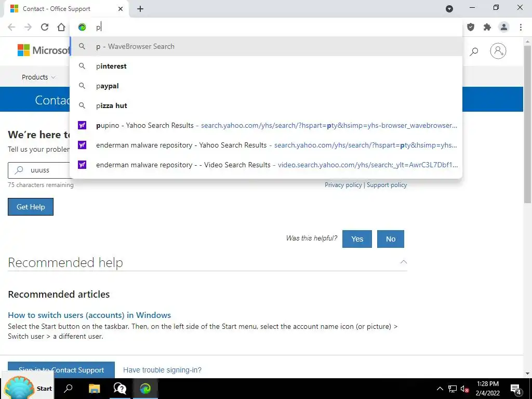Click the page vertical scrollbar thumb

(528, 124)
